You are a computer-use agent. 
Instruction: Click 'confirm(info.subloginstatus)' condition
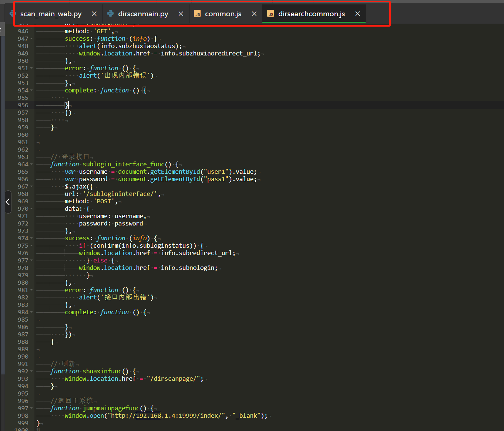point(143,245)
